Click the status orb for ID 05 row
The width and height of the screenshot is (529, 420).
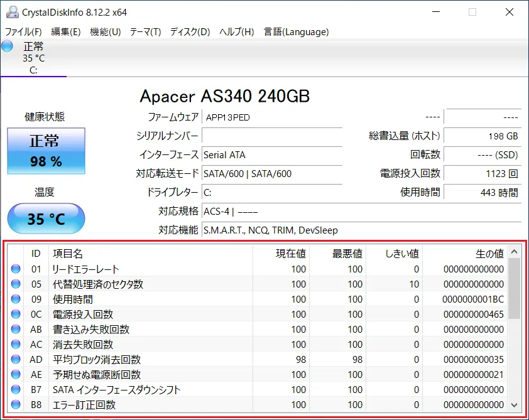click(x=16, y=284)
